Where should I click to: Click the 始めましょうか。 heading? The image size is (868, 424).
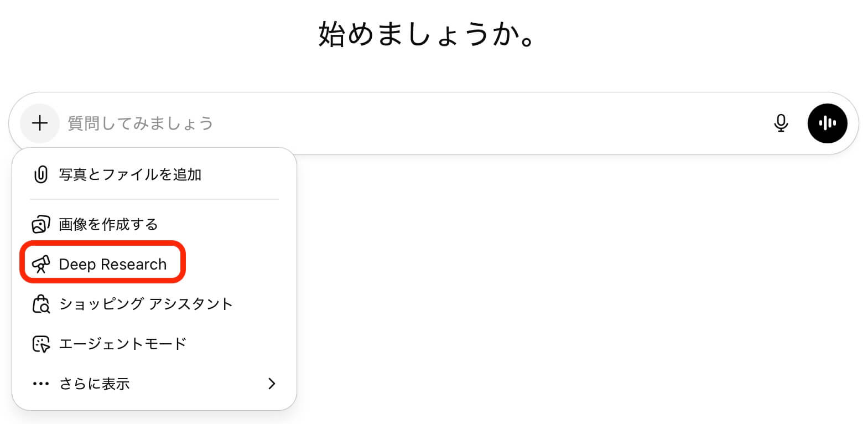point(427,34)
